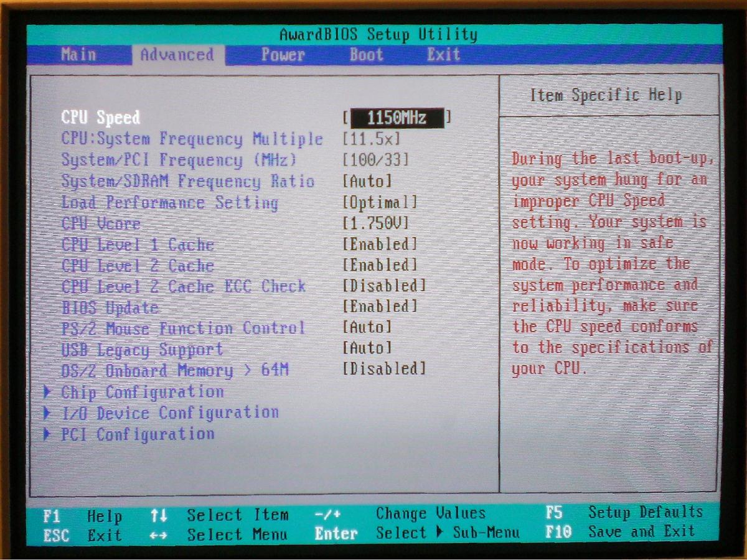Select the CPU Level 1 Cache label

click(138, 245)
